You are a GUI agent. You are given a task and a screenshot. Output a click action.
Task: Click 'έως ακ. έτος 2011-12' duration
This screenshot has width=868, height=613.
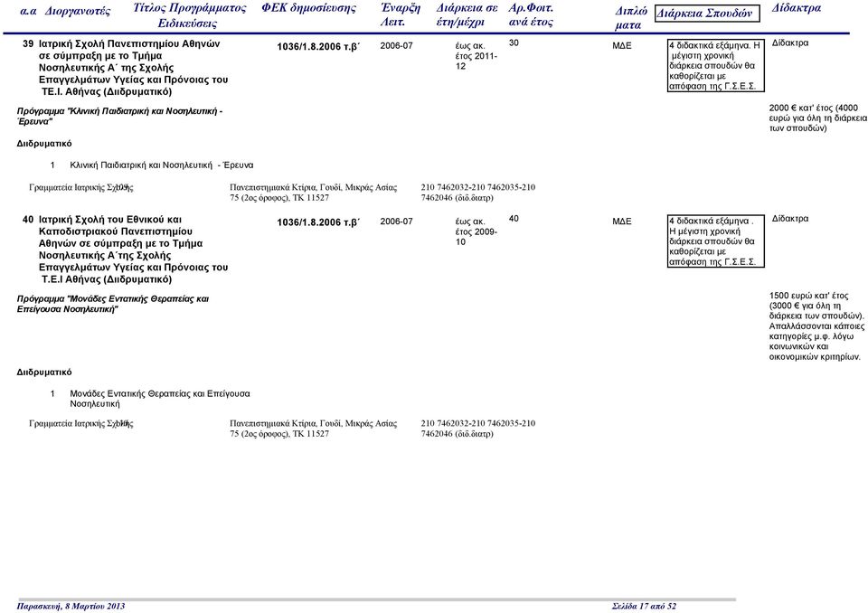pyautogui.click(x=476, y=56)
